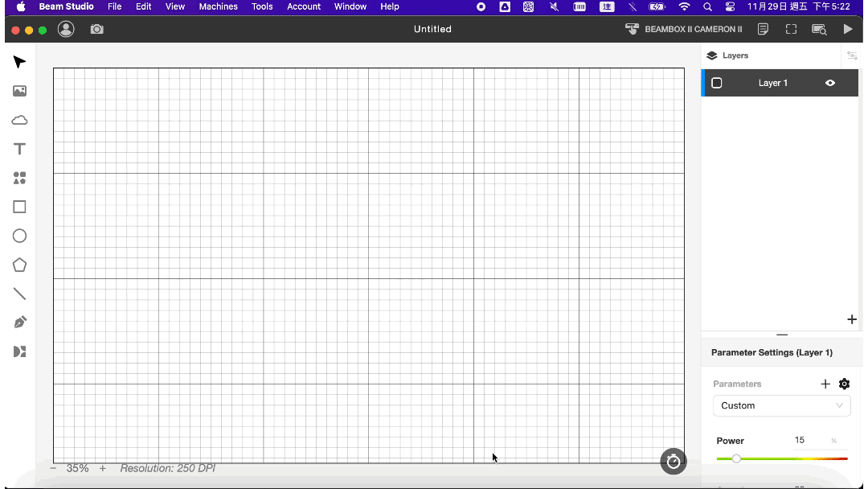Select the Pen tool
868x489 pixels.
click(x=20, y=323)
